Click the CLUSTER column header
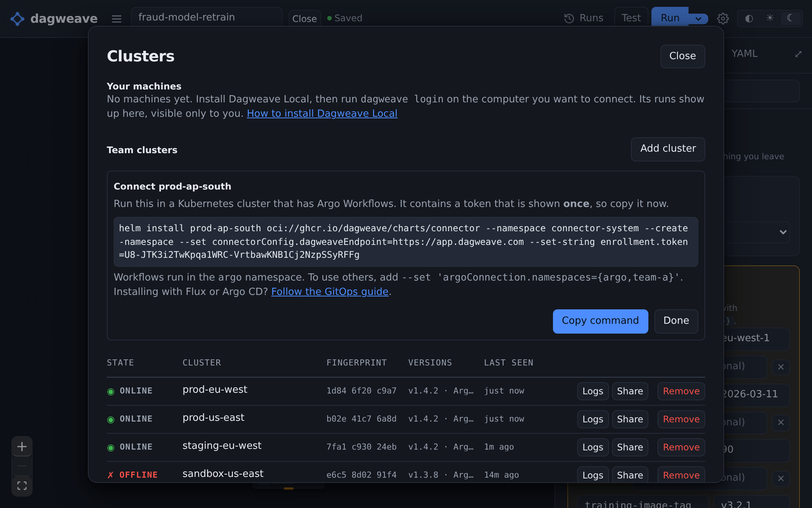 point(201,363)
